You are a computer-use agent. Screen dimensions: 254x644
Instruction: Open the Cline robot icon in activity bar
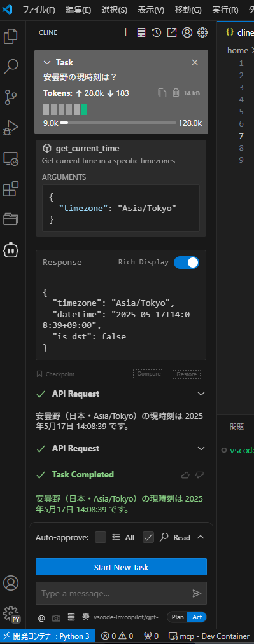[x=11, y=249]
